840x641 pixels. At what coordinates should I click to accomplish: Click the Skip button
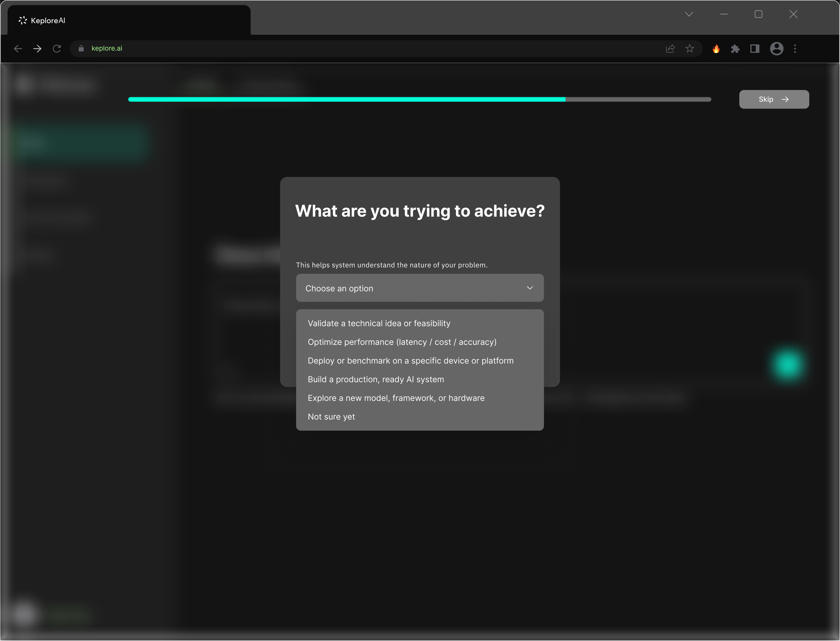click(774, 99)
